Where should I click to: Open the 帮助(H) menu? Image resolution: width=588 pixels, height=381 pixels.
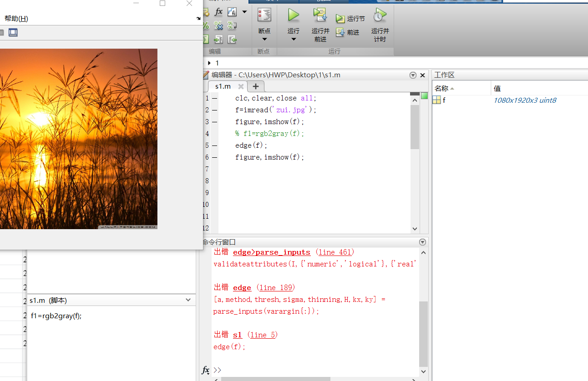(16, 18)
